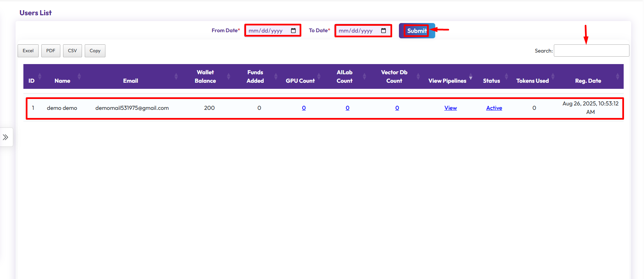The height and width of the screenshot is (279, 644).
Task: Export the users list as PDF
Action: click(x=51, y=51)
